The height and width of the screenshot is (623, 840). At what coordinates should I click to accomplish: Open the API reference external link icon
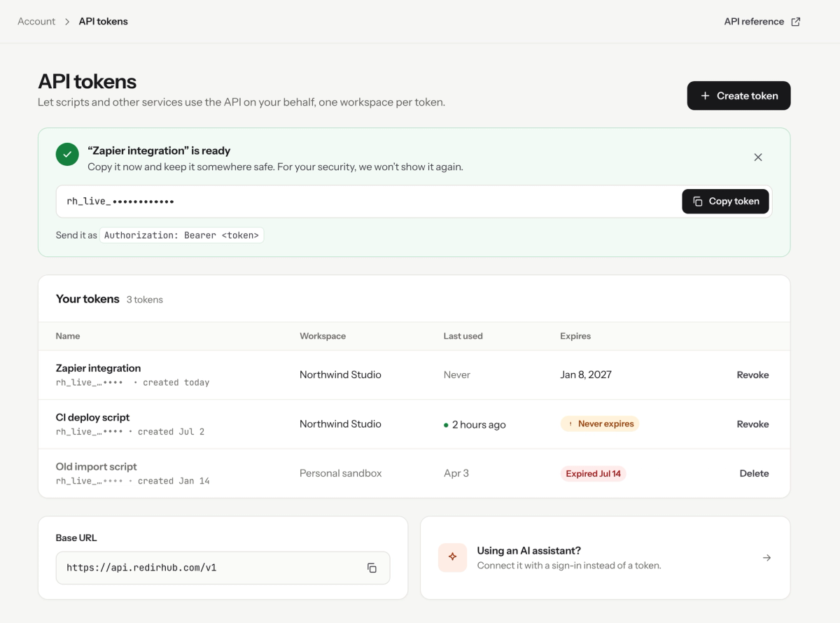click(x=796, y=22)
